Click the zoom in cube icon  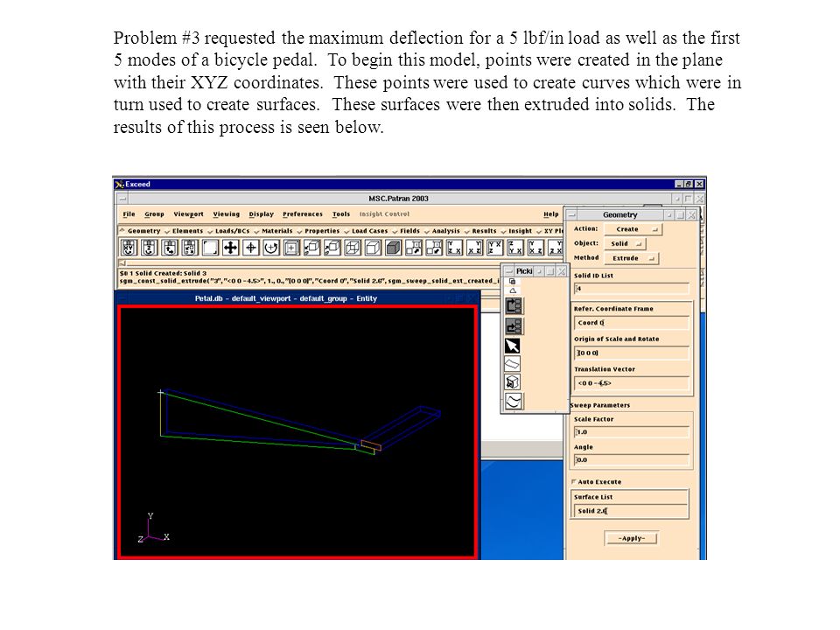[x=332, y=248]
